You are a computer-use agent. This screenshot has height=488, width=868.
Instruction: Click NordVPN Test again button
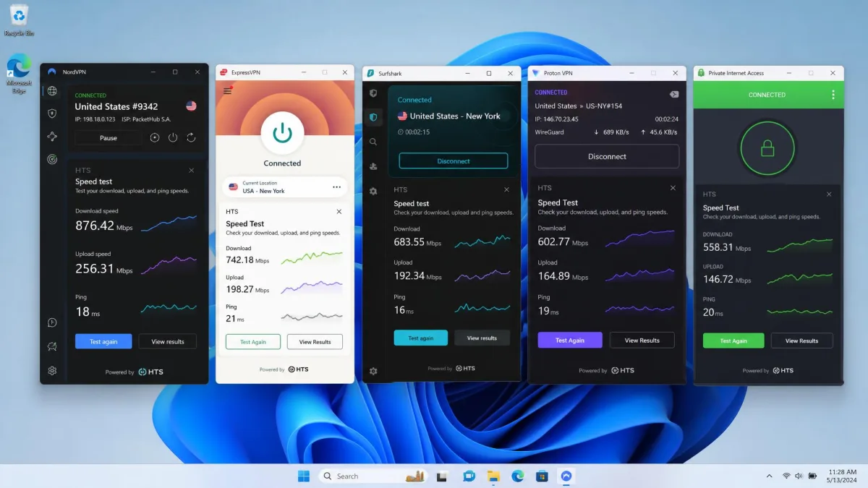(x=103, y=341)
